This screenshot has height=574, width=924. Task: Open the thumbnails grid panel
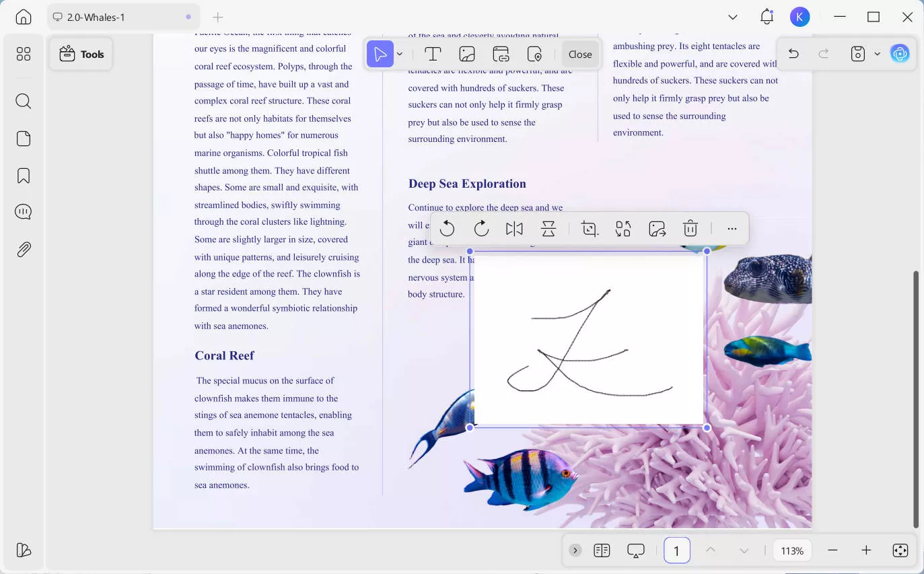[x=24, y=54]
